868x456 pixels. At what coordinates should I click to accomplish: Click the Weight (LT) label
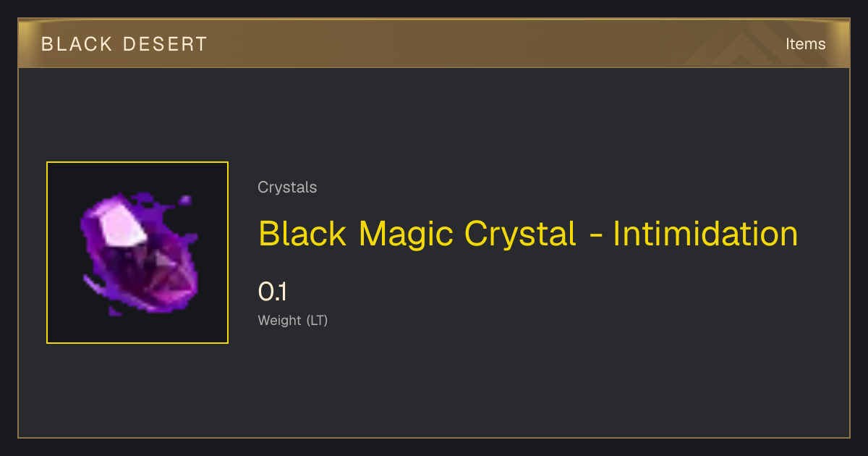[x=293, y=321]
